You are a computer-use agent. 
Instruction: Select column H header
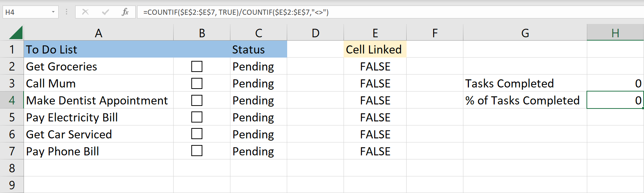[615, 33]
